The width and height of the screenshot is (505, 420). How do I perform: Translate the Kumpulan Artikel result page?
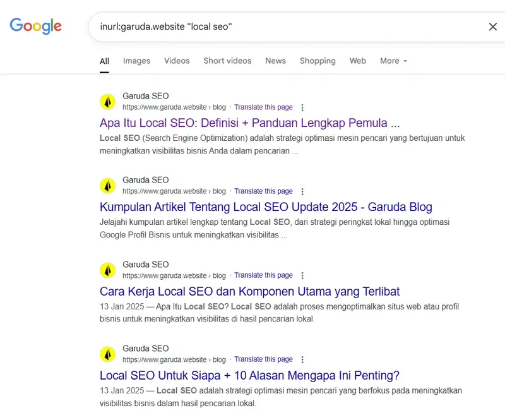(263, 191)
